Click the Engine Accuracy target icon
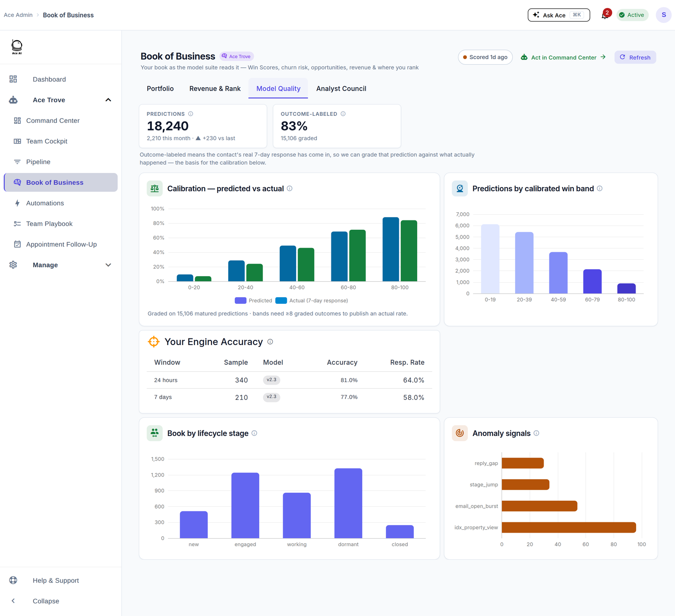This screenshot has height=616, width=675. 154,342
